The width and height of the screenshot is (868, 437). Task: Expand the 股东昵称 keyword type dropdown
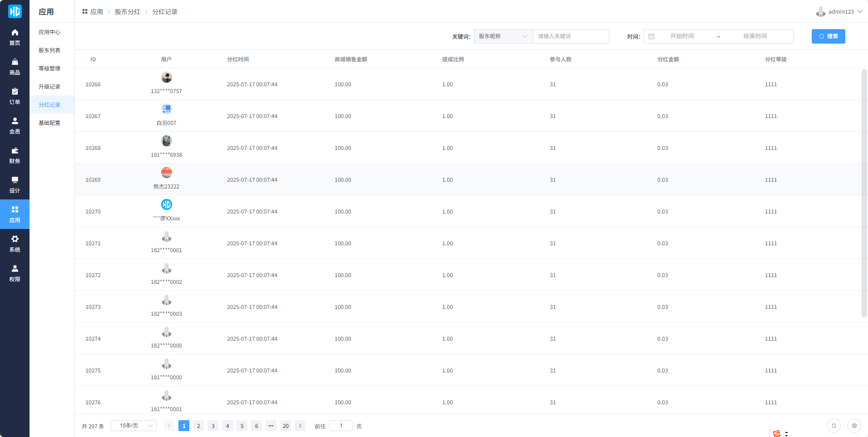pos(503,36)
